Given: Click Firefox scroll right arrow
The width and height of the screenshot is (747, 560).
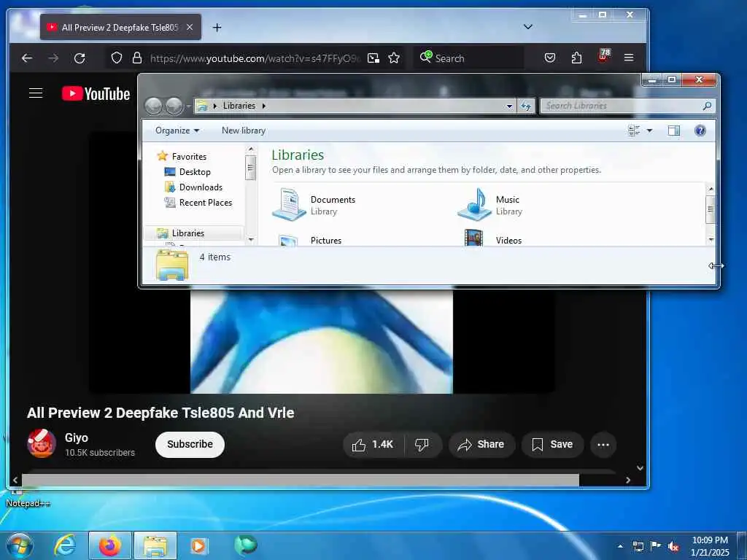Looking at the screenshot, I should click(x=628, y=480).
